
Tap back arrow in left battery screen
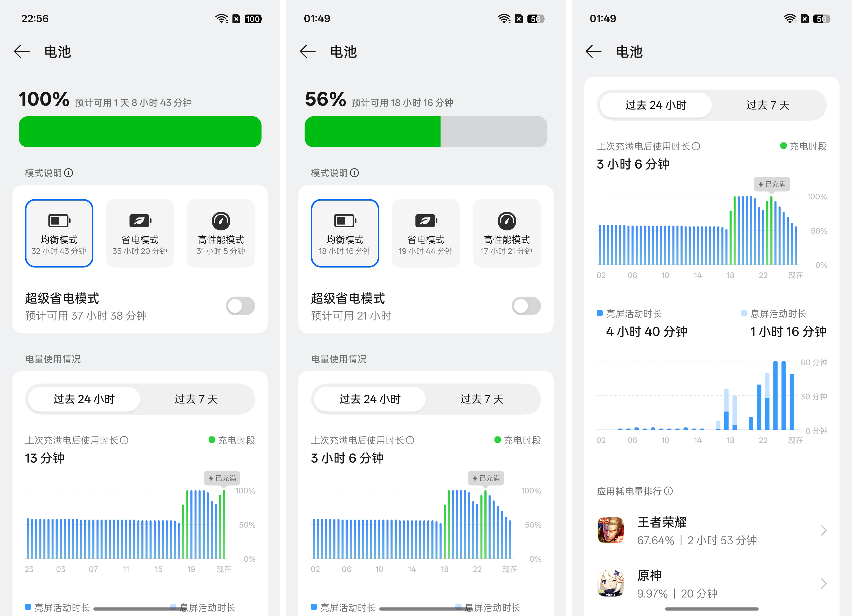[x=22, y=51]
